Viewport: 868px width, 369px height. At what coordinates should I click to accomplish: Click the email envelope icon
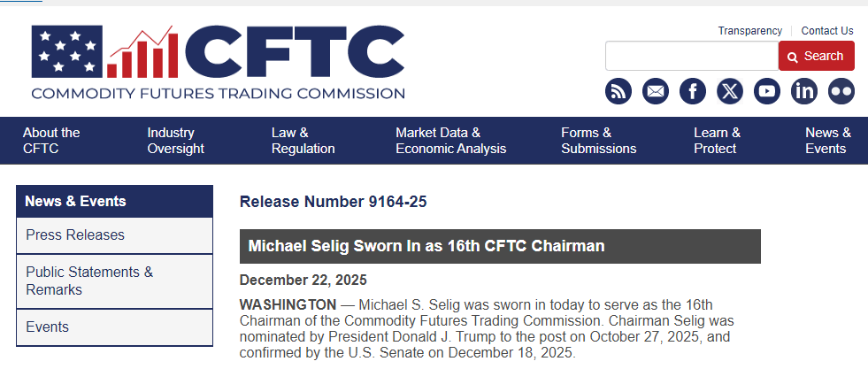[x=656, y=91]
